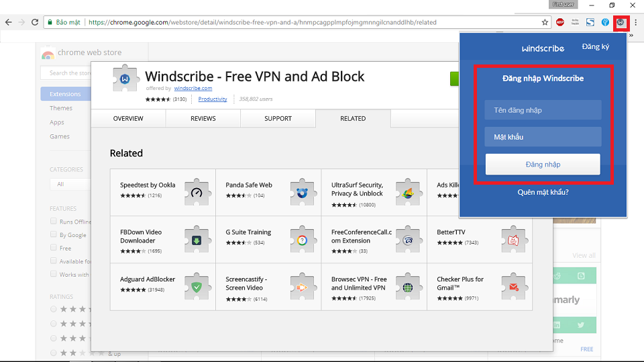Reload the page with the refresh icon

[35, 22]
